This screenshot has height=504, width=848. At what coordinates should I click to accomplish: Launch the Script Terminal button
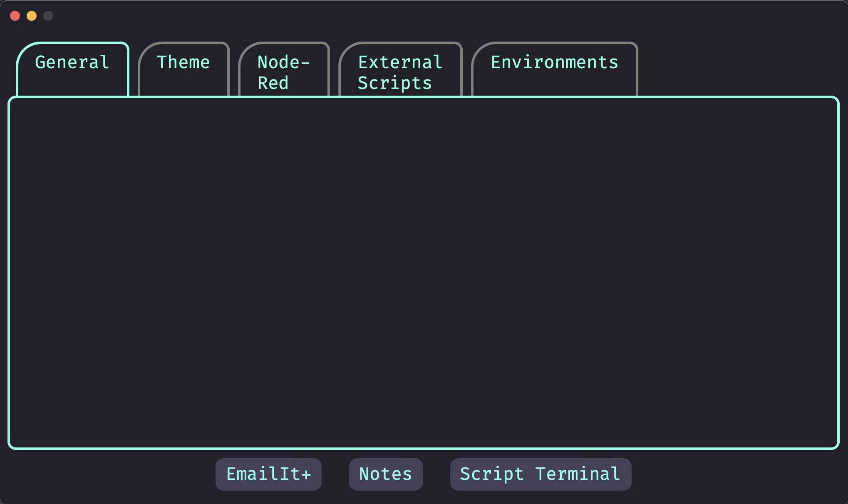[541, 474]
